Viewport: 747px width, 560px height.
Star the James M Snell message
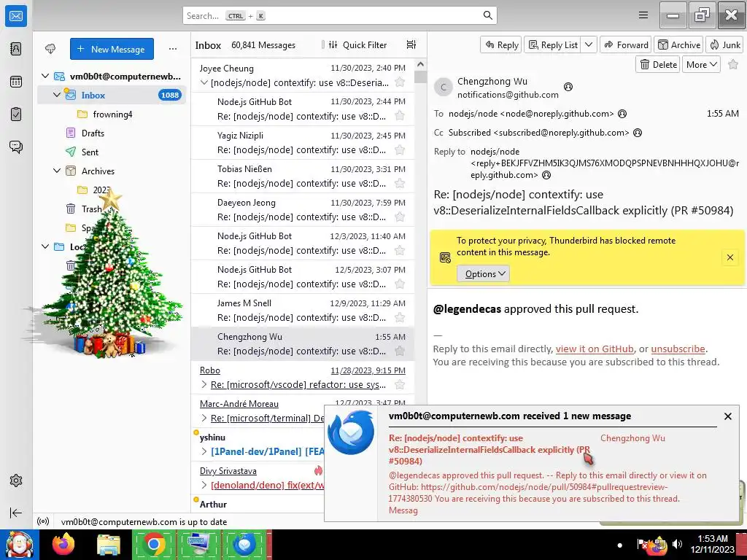click(x=400, y=318)
